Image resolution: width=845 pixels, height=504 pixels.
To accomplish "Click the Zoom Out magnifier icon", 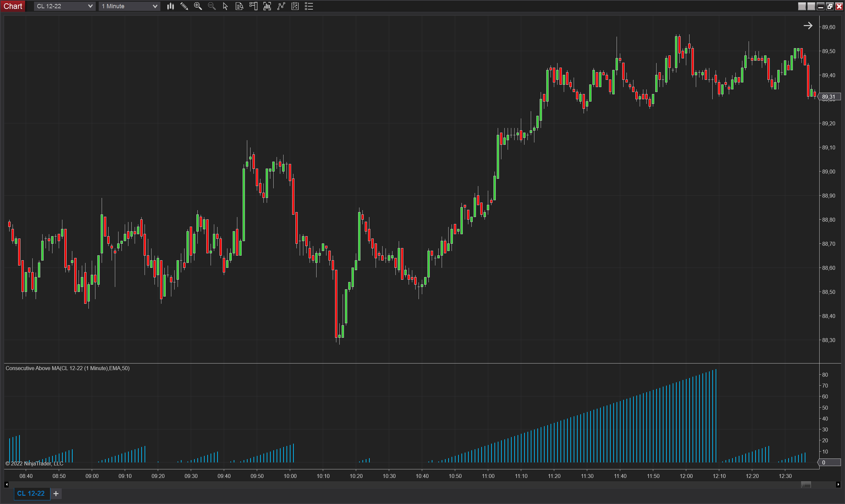I will coord(212,6).
